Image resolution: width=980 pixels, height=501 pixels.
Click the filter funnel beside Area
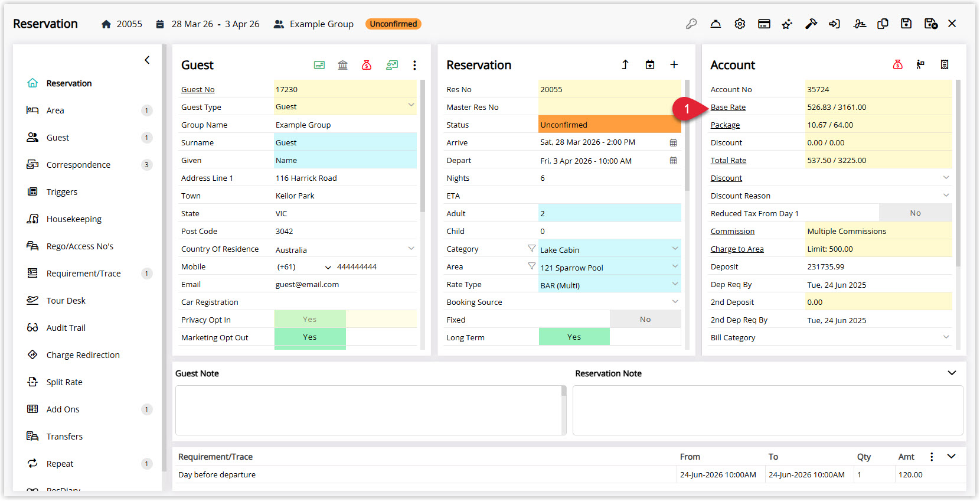click(532, 266)
